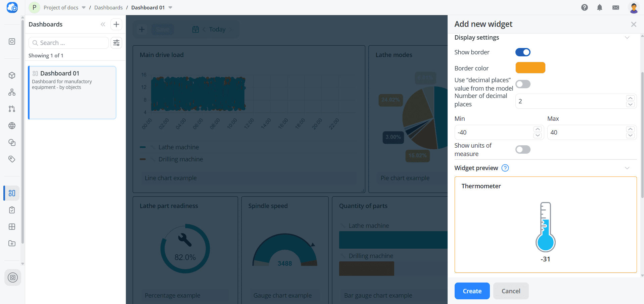The height and width of the screenshot is (304, 644).
Task: Open the Widget preview help icon
Action: pyautogui.click(x=505, y=168)
